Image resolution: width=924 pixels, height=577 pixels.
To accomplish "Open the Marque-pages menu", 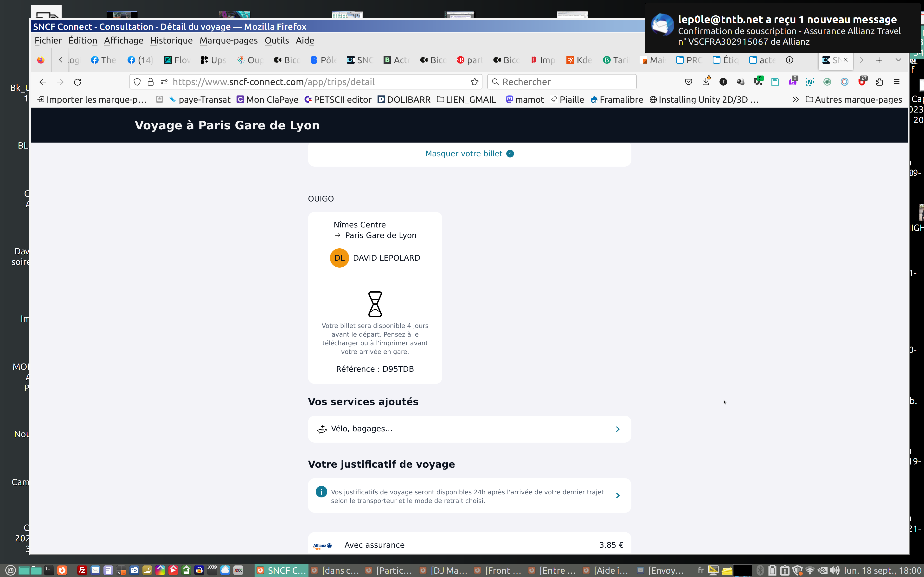I will (228, 40).
